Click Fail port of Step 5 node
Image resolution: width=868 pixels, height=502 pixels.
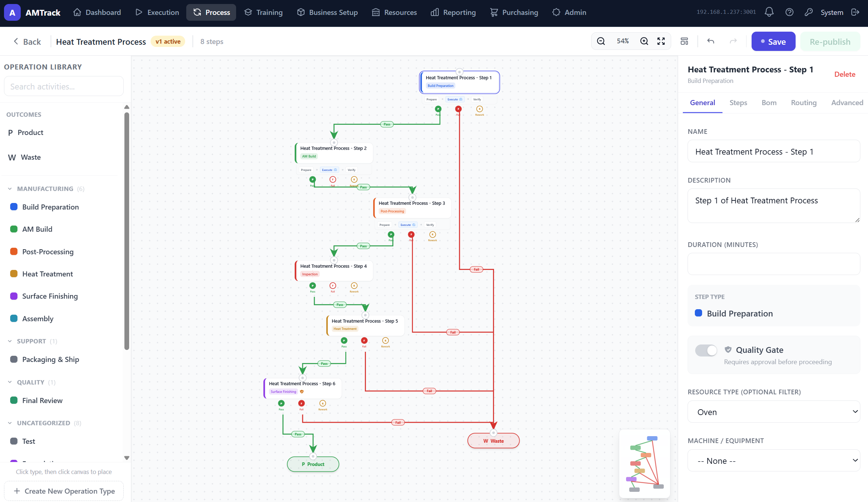tap(364, 340)
